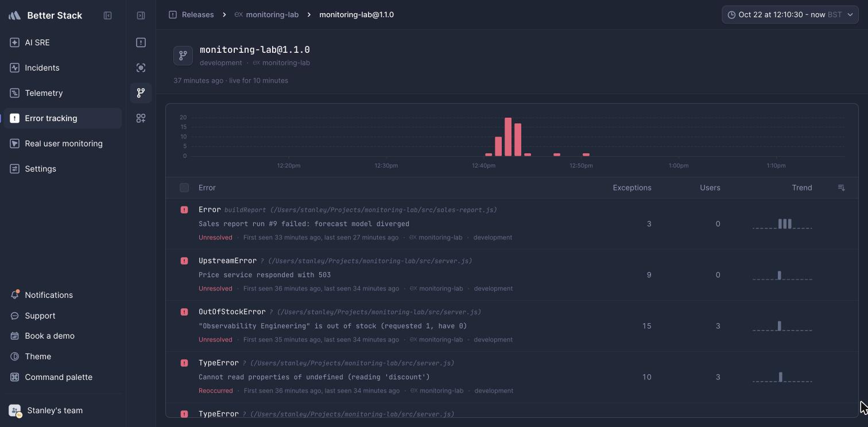
Task: Click the trend sparkline of the UpstreamError row
Action: 782,275
